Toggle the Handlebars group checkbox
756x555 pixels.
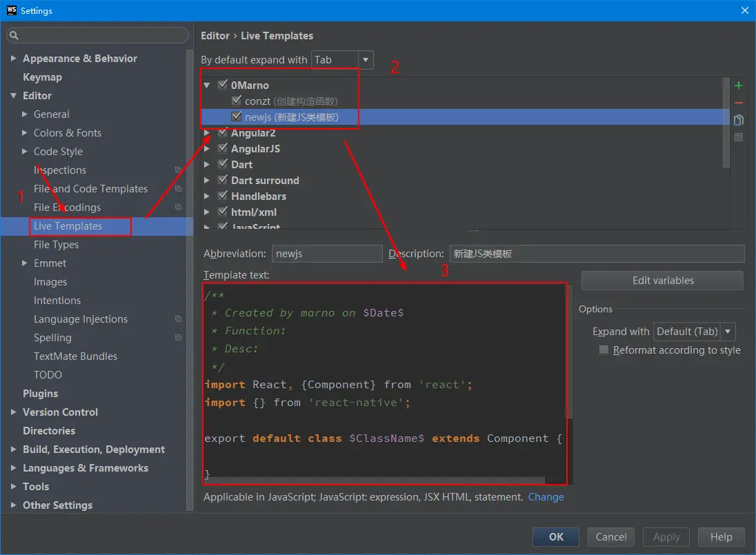(x=223, y=196)
